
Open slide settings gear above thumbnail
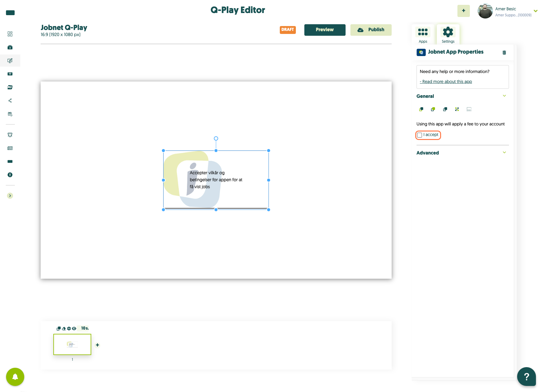[69, 328]
